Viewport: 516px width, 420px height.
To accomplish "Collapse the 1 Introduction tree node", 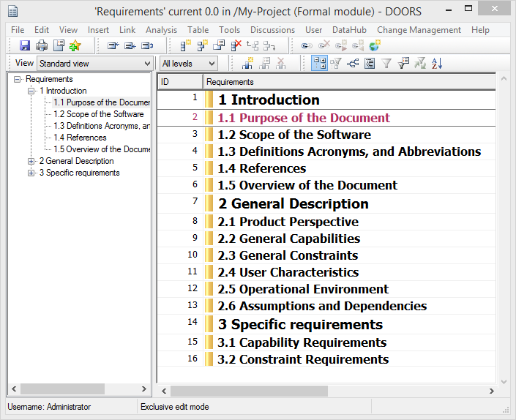I will coord(31,91).
